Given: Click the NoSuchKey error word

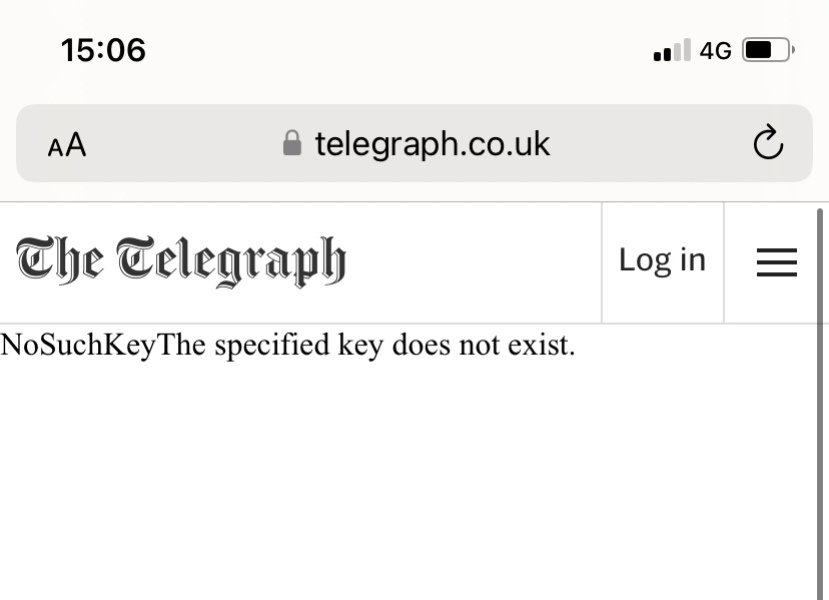Looking at the screenshot, I should 79,345.
